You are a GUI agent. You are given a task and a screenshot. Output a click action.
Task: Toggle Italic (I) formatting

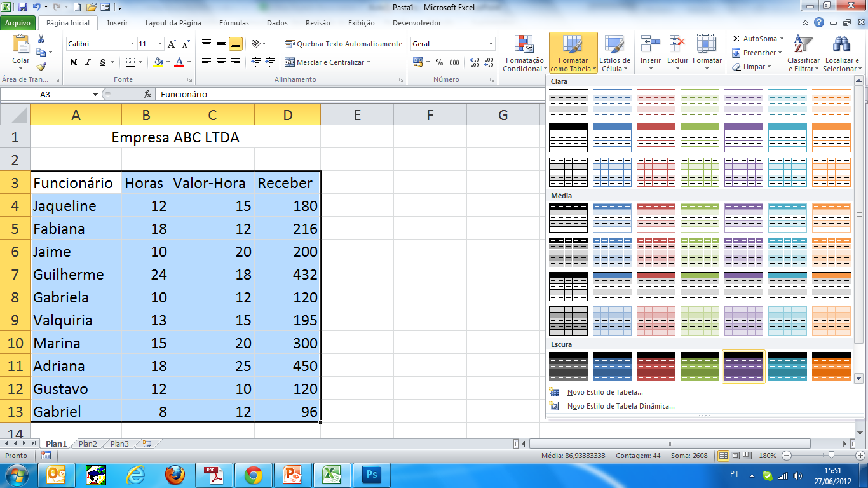tap(88, 62)
